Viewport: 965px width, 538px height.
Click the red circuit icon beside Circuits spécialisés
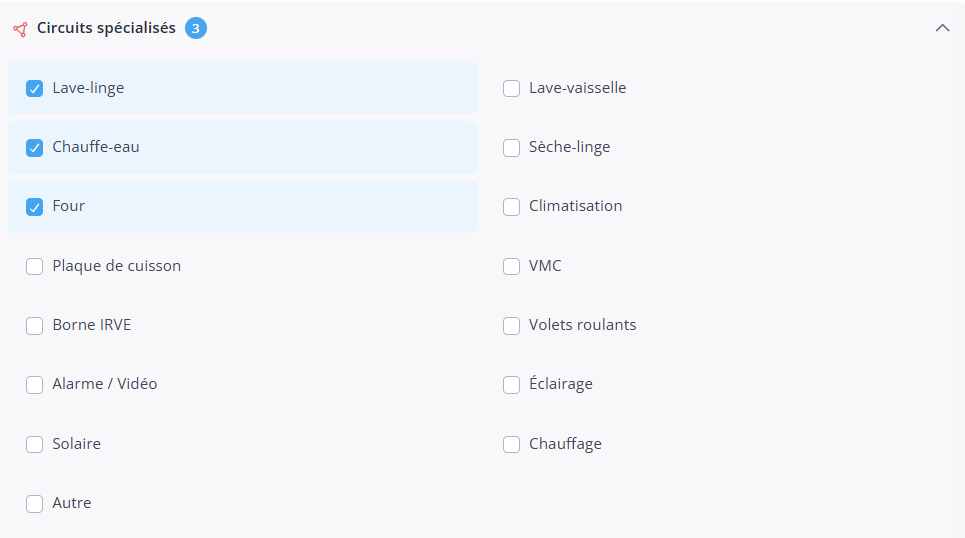click(20, 30)
